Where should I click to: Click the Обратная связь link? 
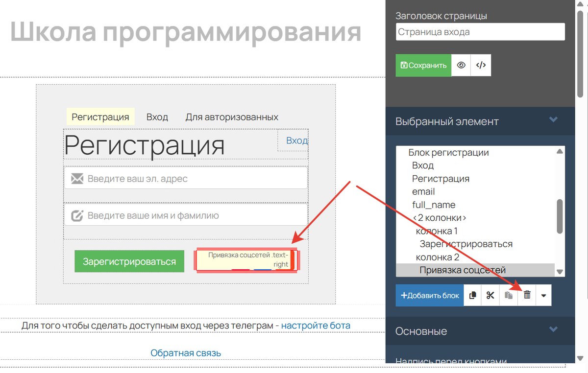point(186,353)
